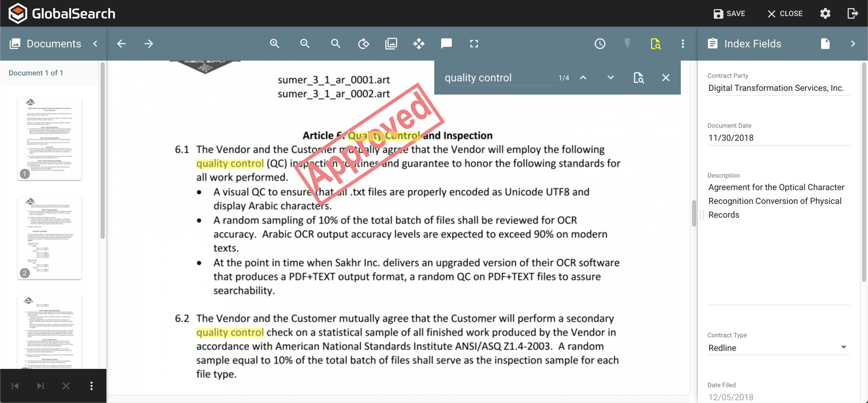Select page 2 thumbnail
Screen dimensions: 868x403
coord(49,238)
